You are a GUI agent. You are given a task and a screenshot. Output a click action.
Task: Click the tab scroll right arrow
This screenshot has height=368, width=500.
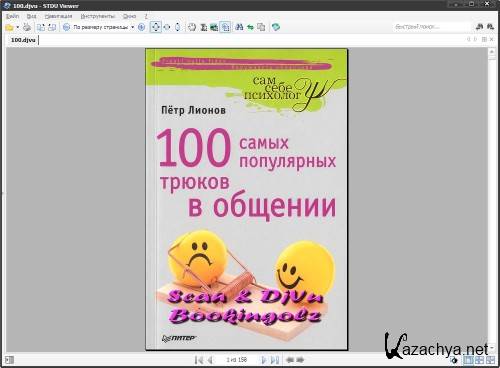tap(475, 39)
